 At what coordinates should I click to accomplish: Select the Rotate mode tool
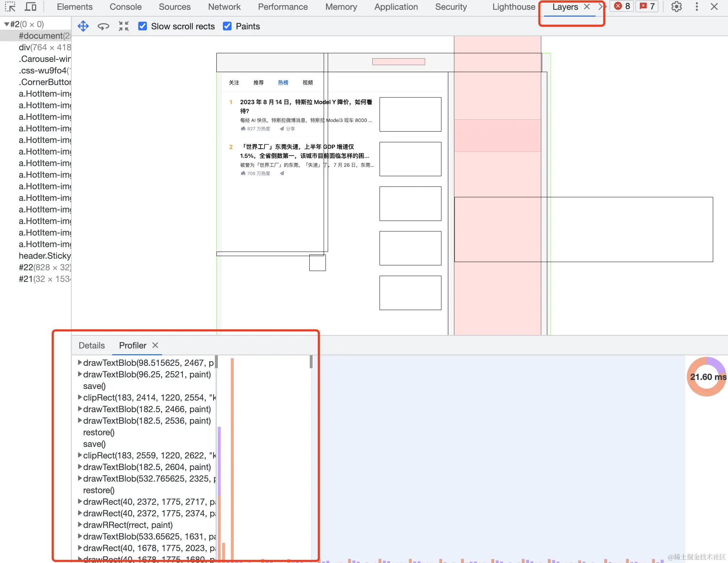103,26
